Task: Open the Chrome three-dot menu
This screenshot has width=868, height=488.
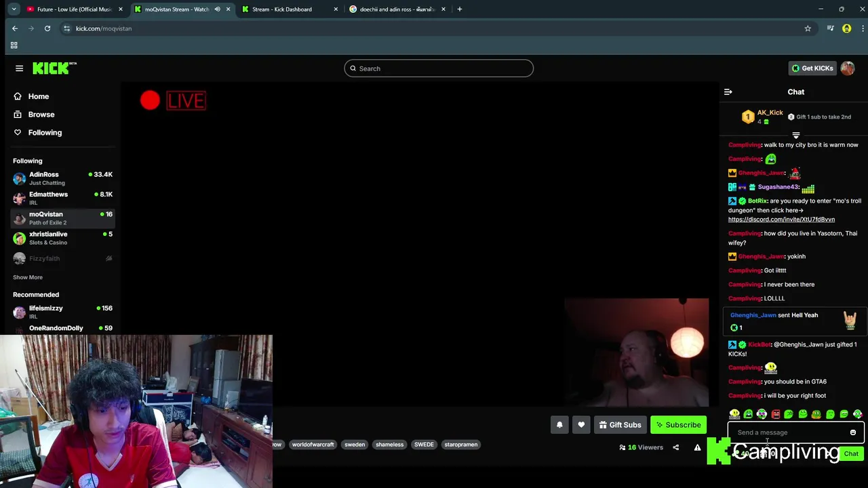Action: 863,28
